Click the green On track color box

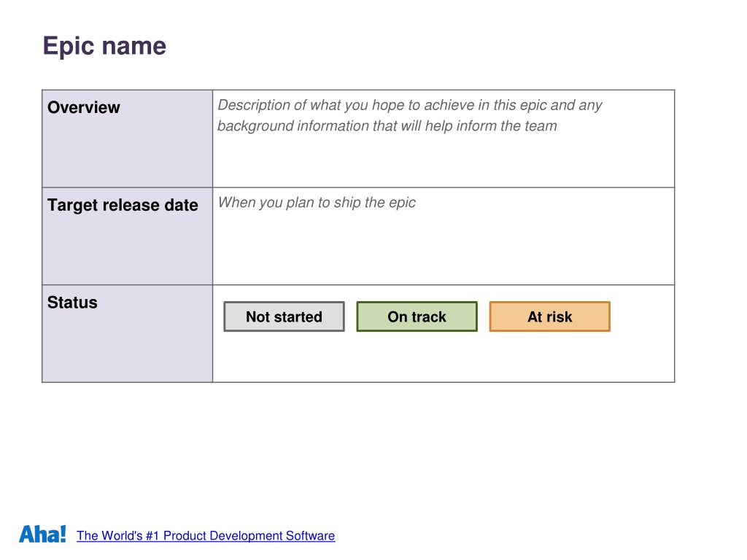417,316
